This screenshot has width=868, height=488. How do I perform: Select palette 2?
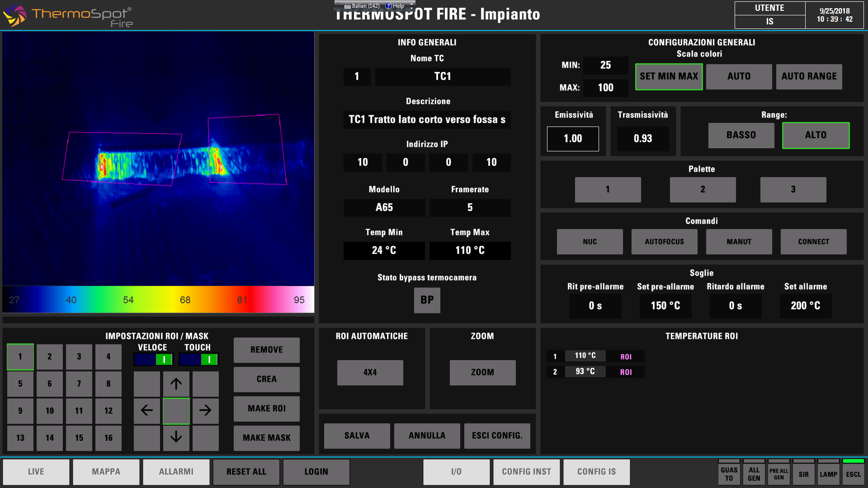pyautogui.click(x=703, y=189)
